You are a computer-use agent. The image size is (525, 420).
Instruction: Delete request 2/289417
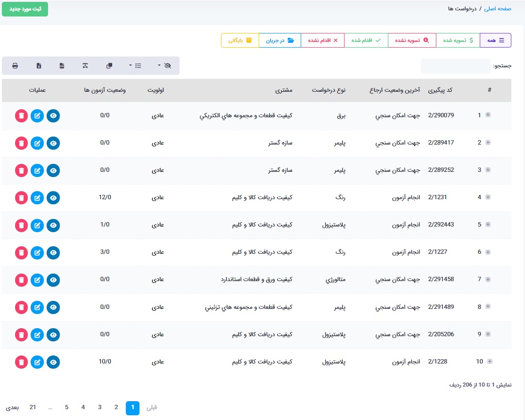21,143
